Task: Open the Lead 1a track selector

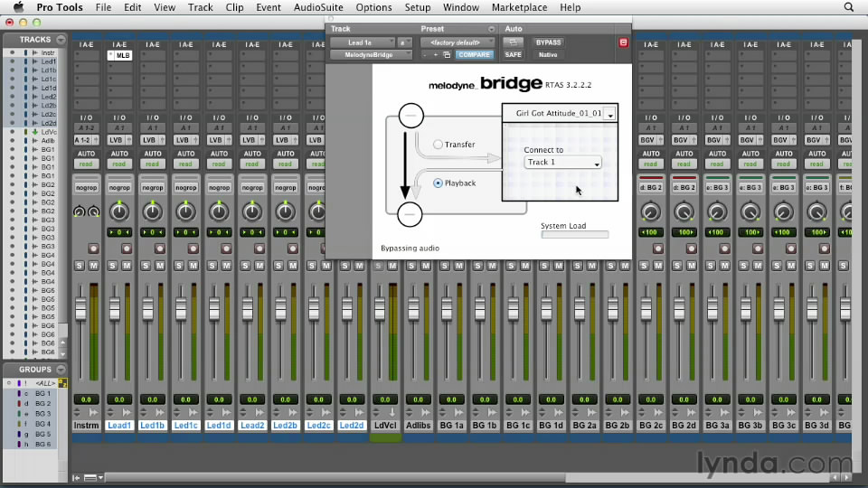Action: tap(363, 42)
